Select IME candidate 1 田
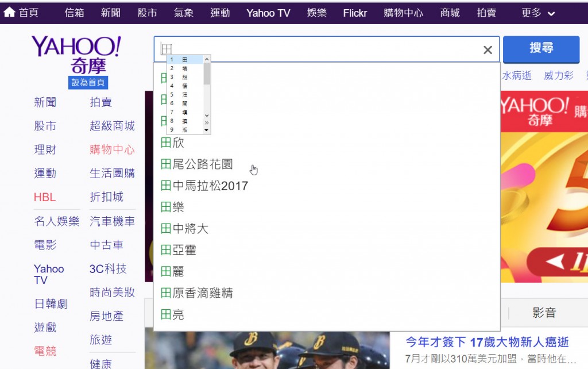588x369 pixels. pyautogui.click(x=185, y=60)
